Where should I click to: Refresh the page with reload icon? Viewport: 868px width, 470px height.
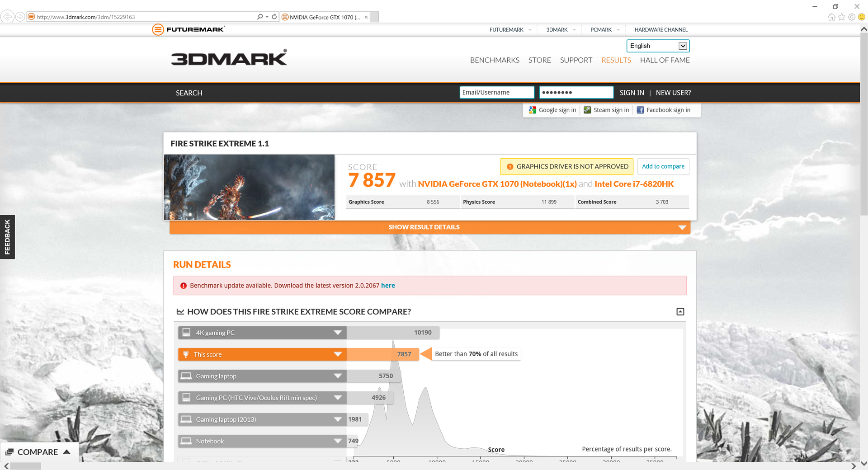[274, 17]
